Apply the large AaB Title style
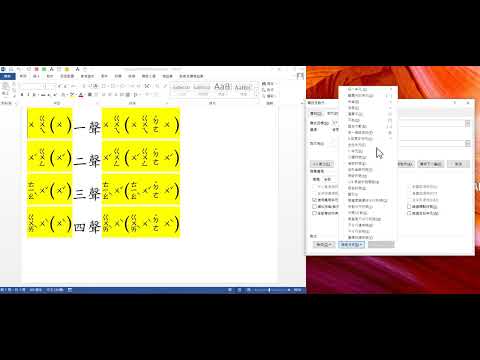 click(x=223, y=88)
